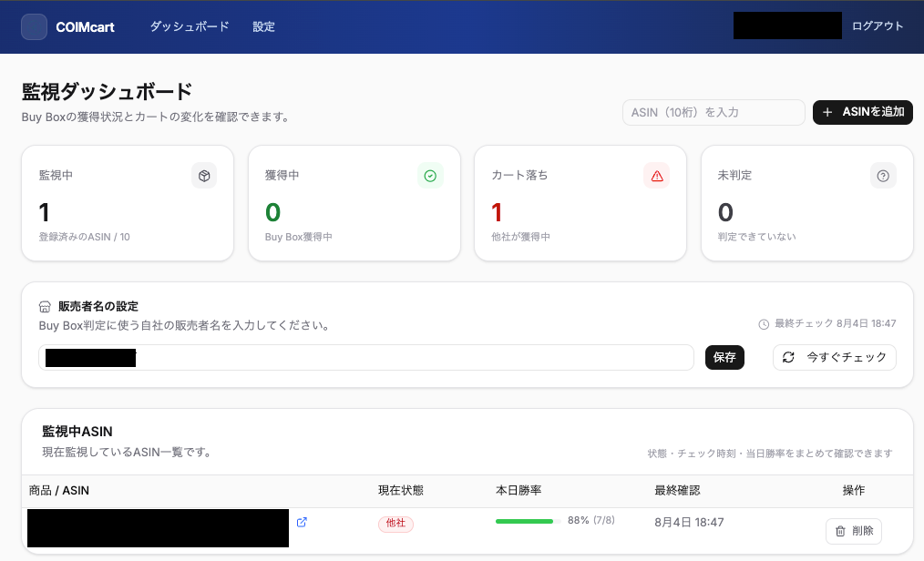Focus the seller name input field
Image resolution: width=924 pixels, height=561 pixels.
pyautogui.click(x=366, y=357)
